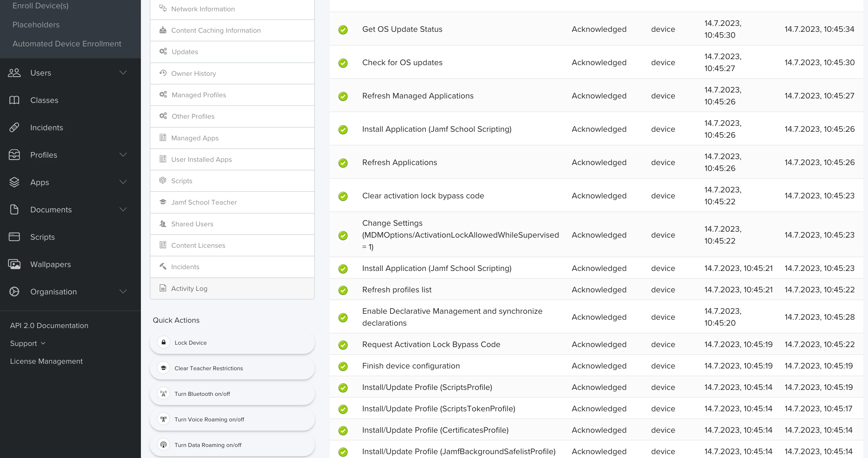Open the Shared Users section
This screenshot has width=868, height=458.
(232, 224)
